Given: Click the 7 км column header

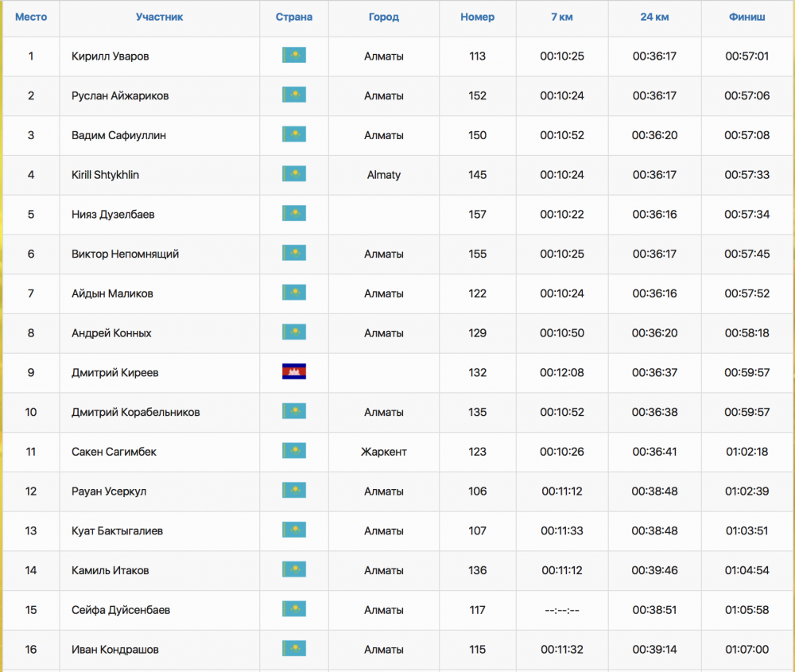Looking at the screenshot, I should (x=562, y=17).
